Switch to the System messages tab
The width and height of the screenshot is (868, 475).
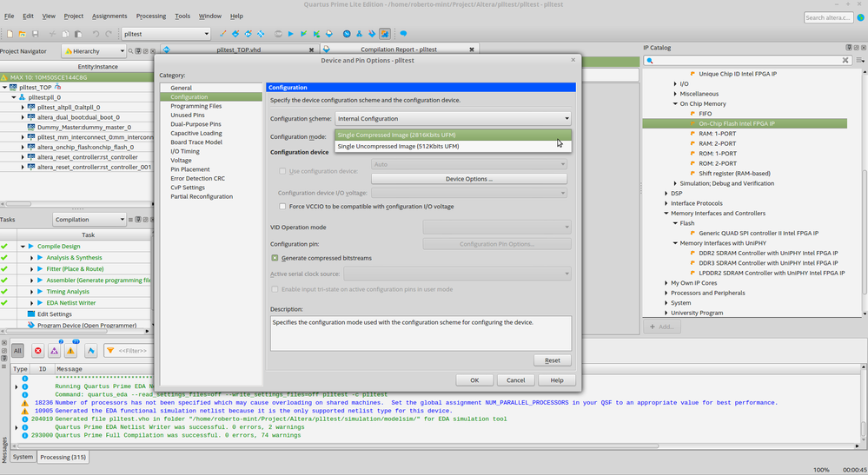tap(23, 457)
